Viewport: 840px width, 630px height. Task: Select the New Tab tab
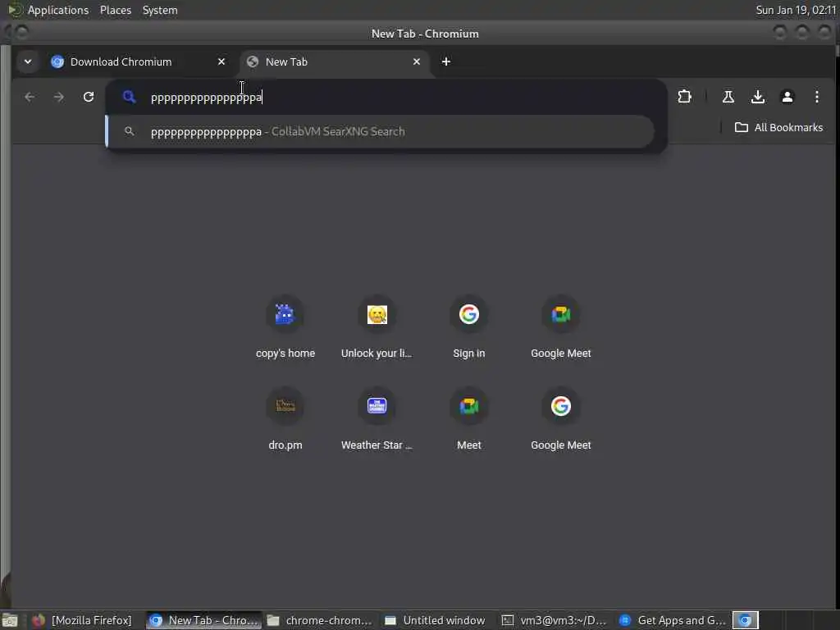click(x=335, y=62)
